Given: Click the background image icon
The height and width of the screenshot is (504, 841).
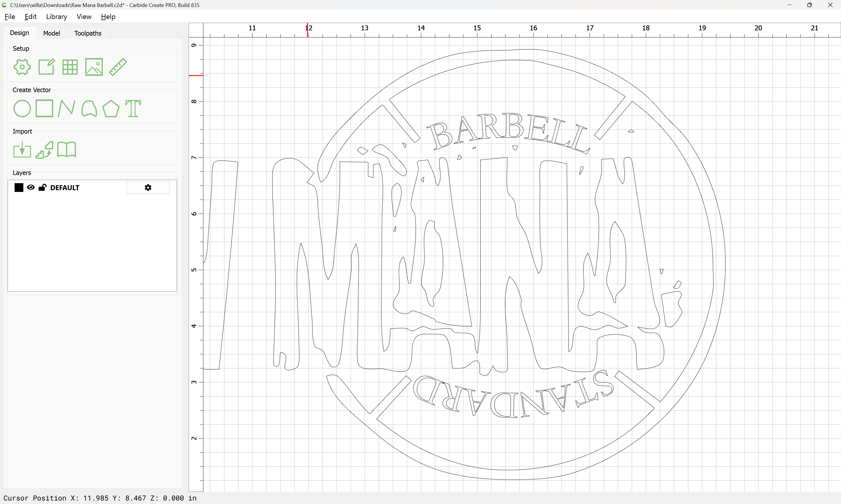Looking at the screenshot, I should point(94,67).
